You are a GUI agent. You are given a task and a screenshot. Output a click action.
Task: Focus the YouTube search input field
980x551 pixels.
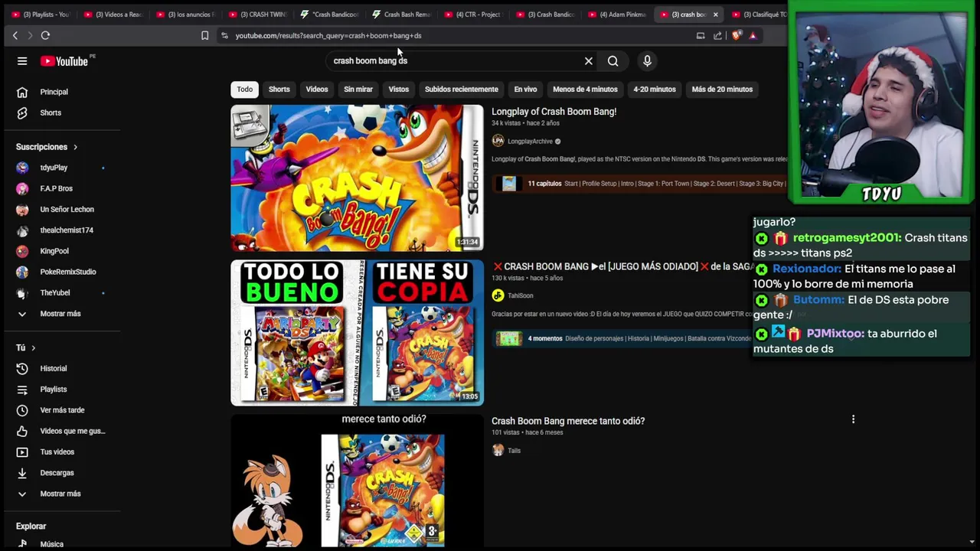456,61
